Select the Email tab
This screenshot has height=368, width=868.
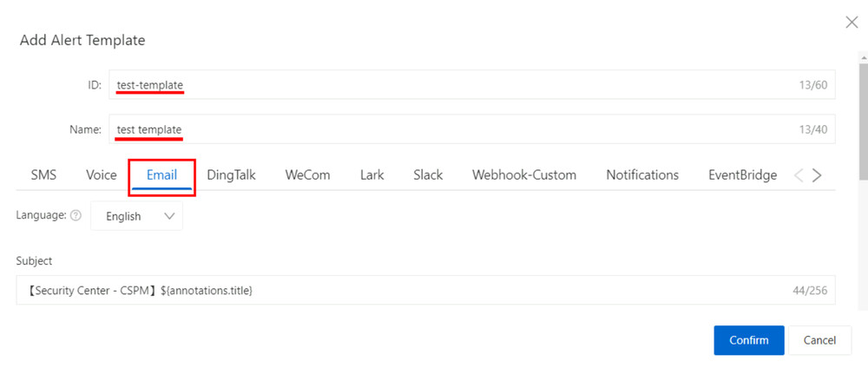click(162, 174)
